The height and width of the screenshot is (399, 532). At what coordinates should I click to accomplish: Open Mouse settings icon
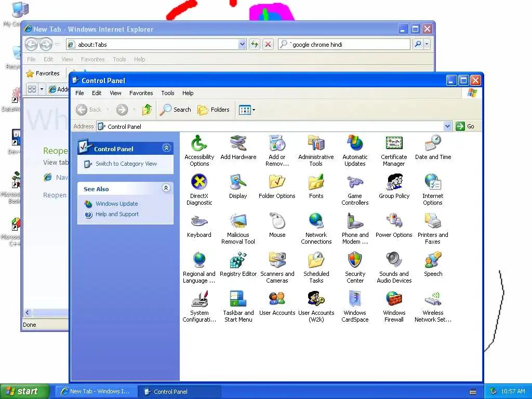(x=277, y=225)
